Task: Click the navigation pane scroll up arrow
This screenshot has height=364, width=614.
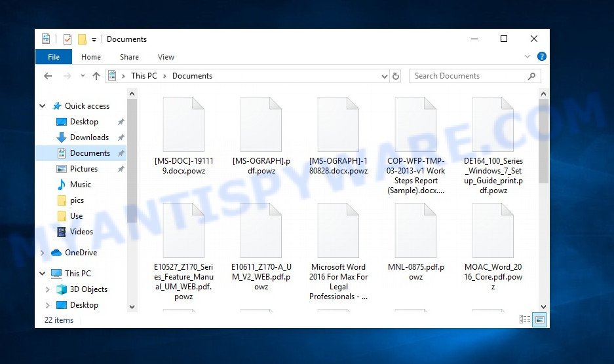Action: click(132, 94)
